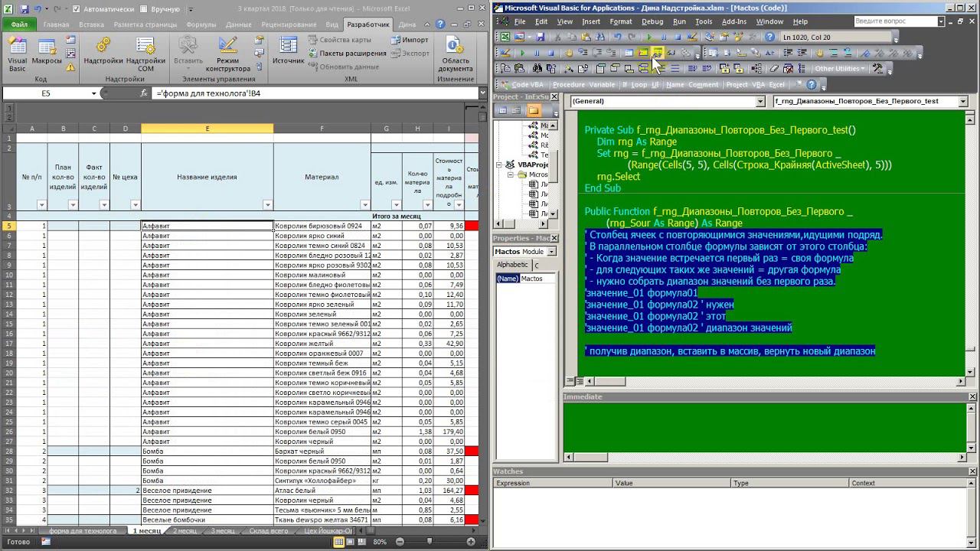Open filter dropdown for Название изделия column
980x551 pixels.
coord(268,204)
